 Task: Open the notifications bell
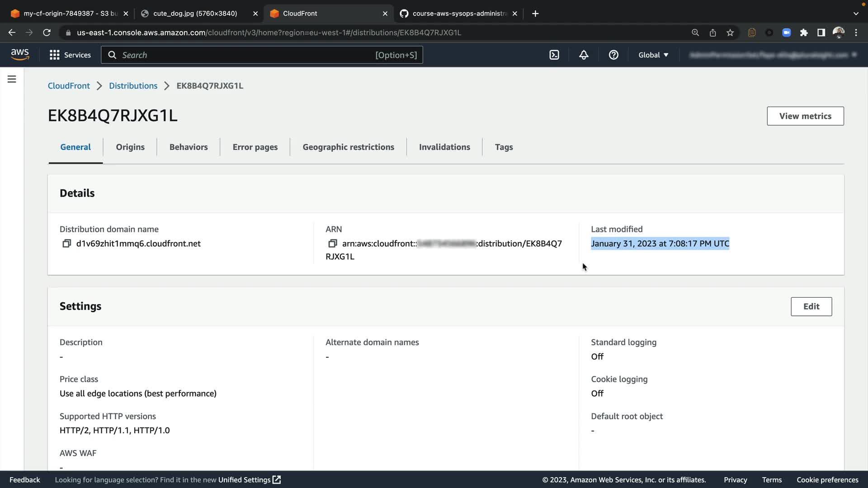(584, 55)
